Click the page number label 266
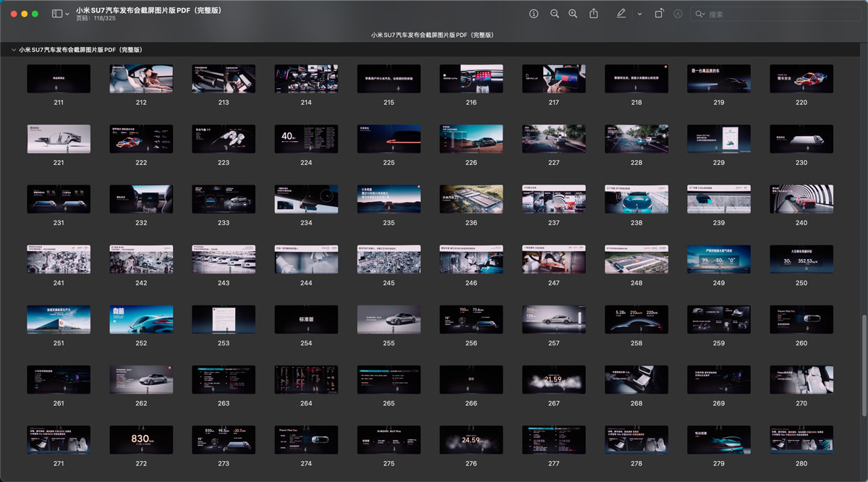Image resolution: width=868 pixels, height=482 pixels. click(x=472, y=403)
